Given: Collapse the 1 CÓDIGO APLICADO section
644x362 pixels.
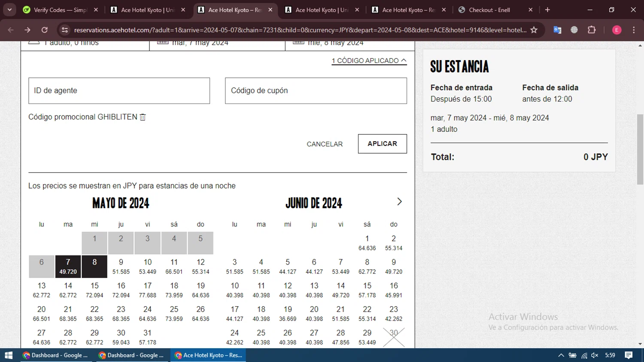Looking at the screenshot, I should 369,61.
